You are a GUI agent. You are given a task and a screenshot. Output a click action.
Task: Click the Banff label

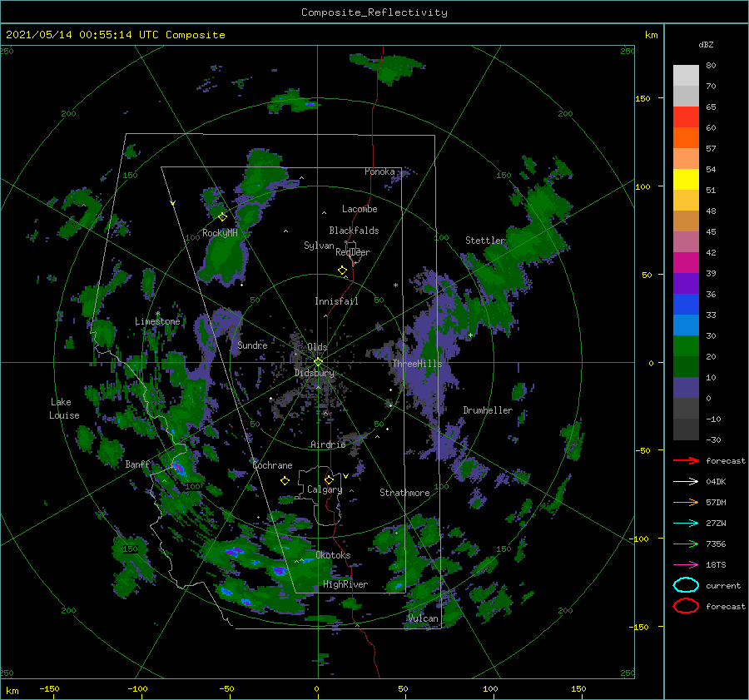pos(137,464)
